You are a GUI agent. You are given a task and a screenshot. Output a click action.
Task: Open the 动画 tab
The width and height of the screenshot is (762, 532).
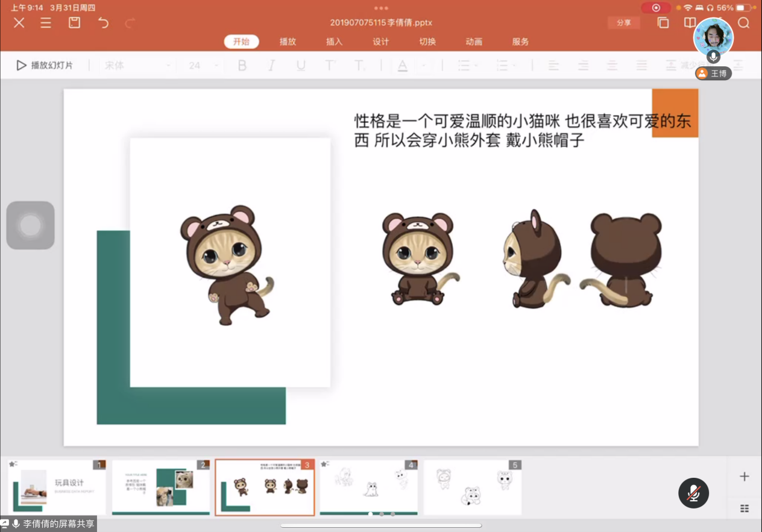(x=474, y=42)
